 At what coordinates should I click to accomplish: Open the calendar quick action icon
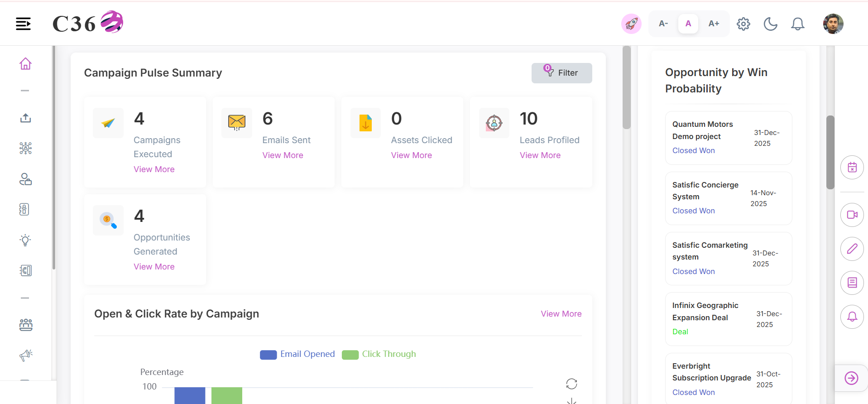852,167
